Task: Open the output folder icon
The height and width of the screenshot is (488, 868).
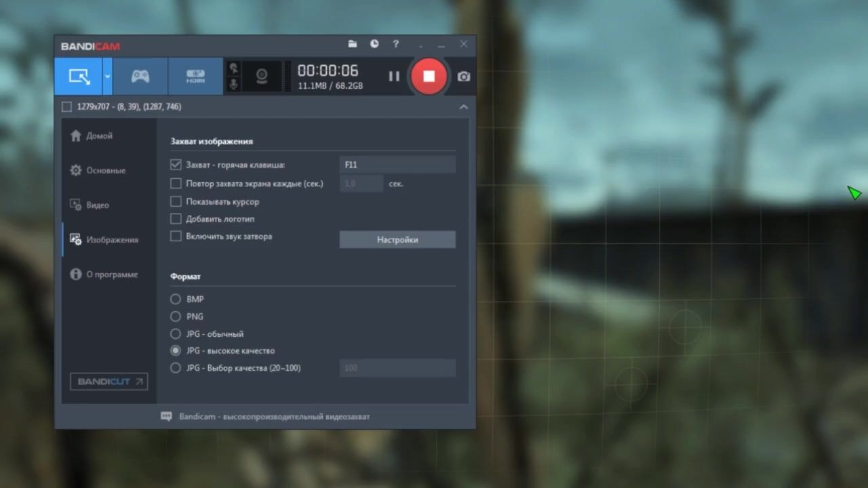Action: [x=353, y=44]
